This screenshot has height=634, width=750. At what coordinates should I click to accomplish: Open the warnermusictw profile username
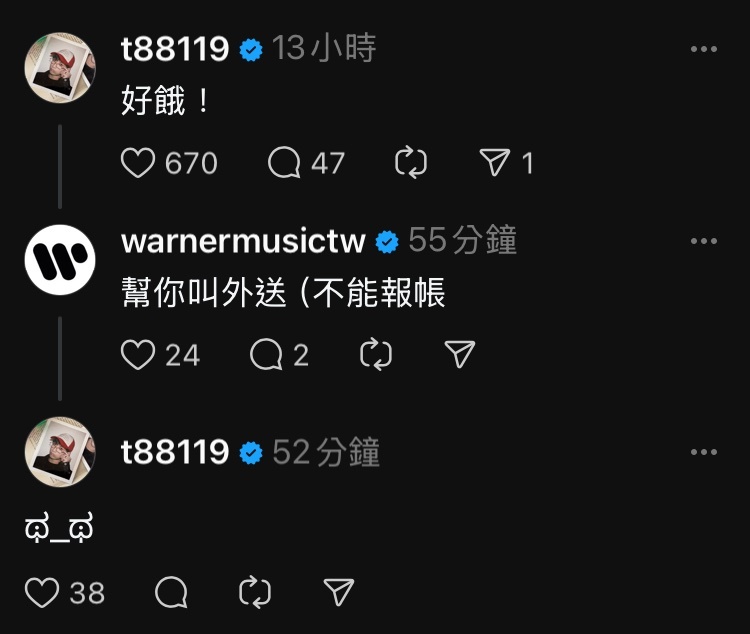coord(243,241)
